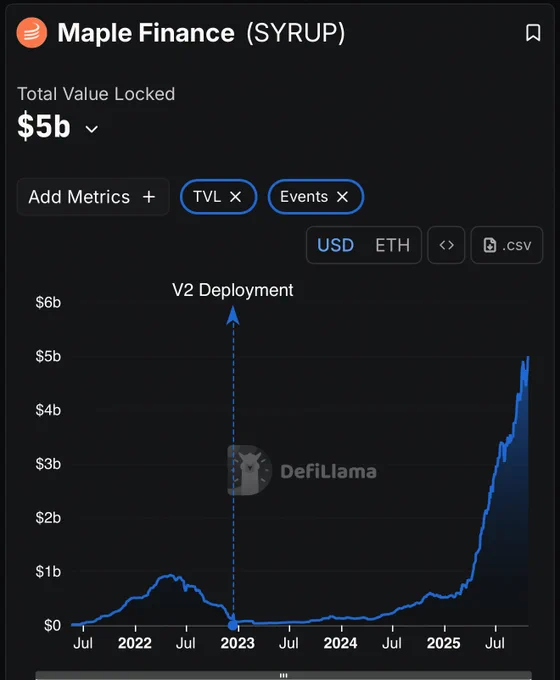
Task: Download chart data as .csv
Action: tap(507, 245)
